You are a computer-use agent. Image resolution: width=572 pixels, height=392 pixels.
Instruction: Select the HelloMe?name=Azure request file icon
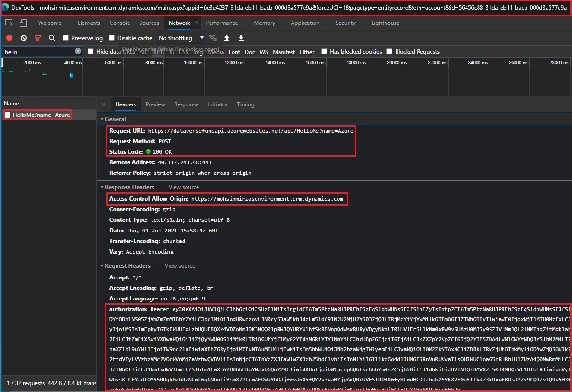[x=8, y=115]
